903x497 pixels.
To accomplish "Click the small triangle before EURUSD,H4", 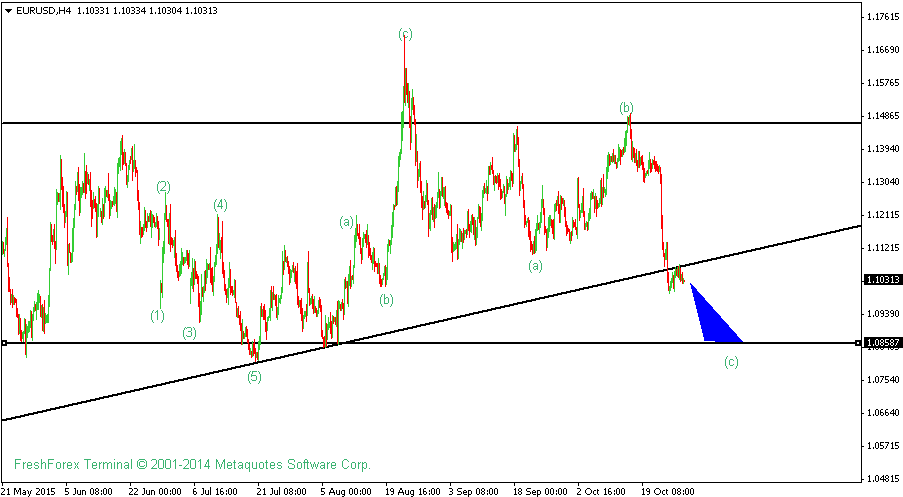I will point(9,10).
